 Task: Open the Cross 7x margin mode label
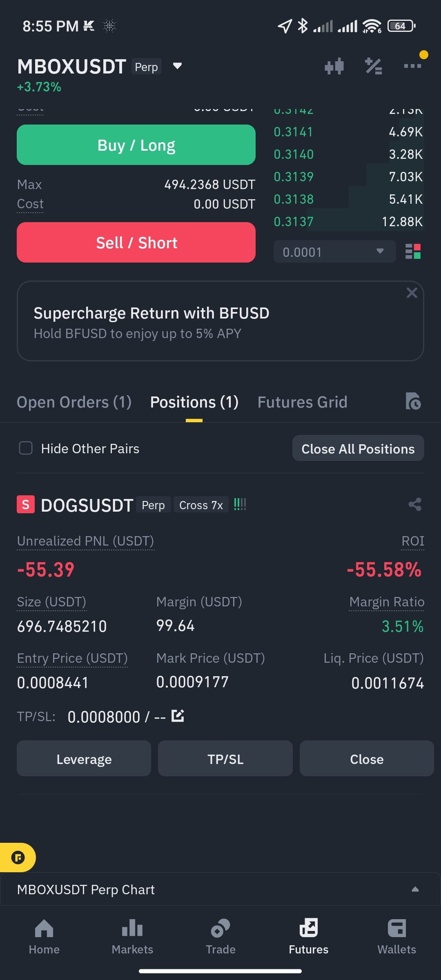point(201,505)
